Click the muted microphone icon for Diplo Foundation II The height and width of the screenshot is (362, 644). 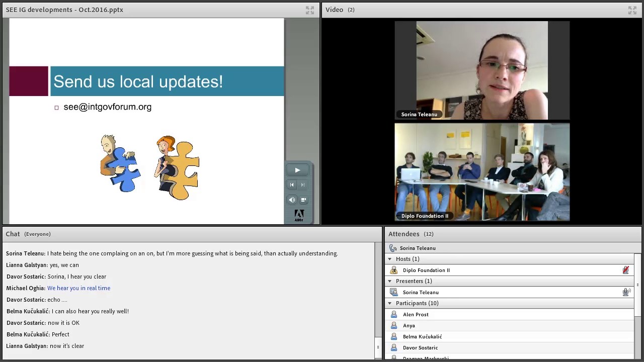click(626, 270)
